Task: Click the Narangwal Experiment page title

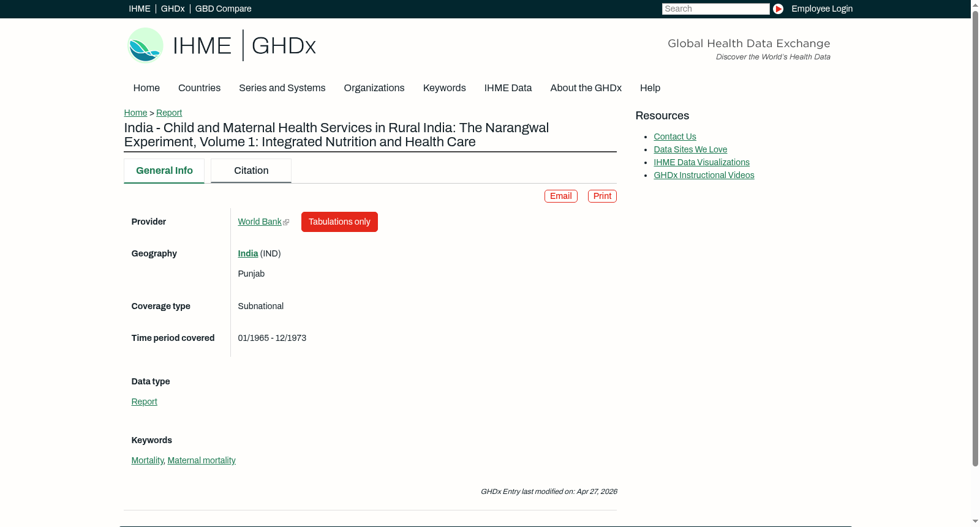Action: point(336,135)
